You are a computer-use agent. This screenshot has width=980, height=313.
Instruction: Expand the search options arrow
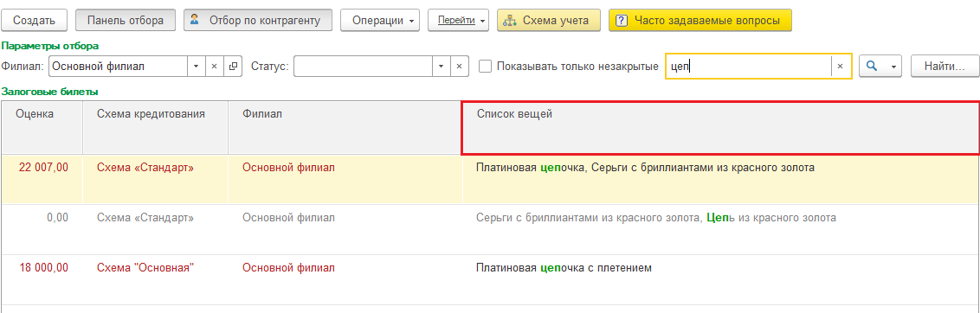[893, 67]
